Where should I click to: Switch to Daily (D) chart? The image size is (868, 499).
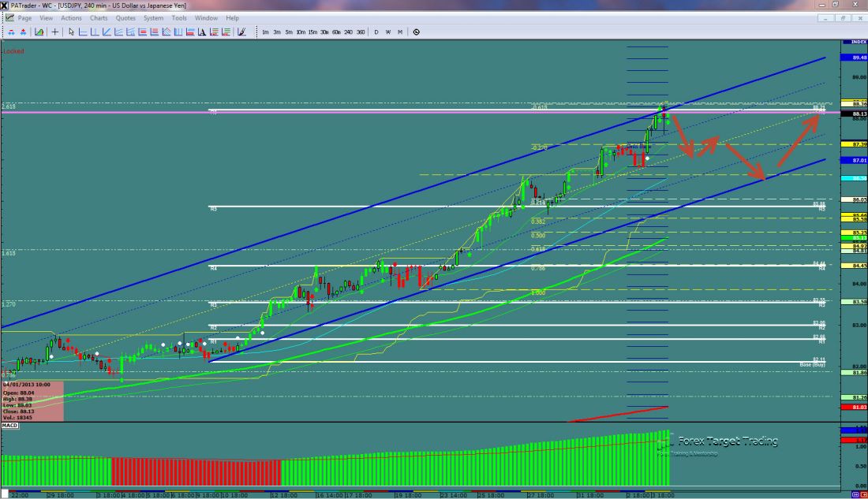(376, 32)
